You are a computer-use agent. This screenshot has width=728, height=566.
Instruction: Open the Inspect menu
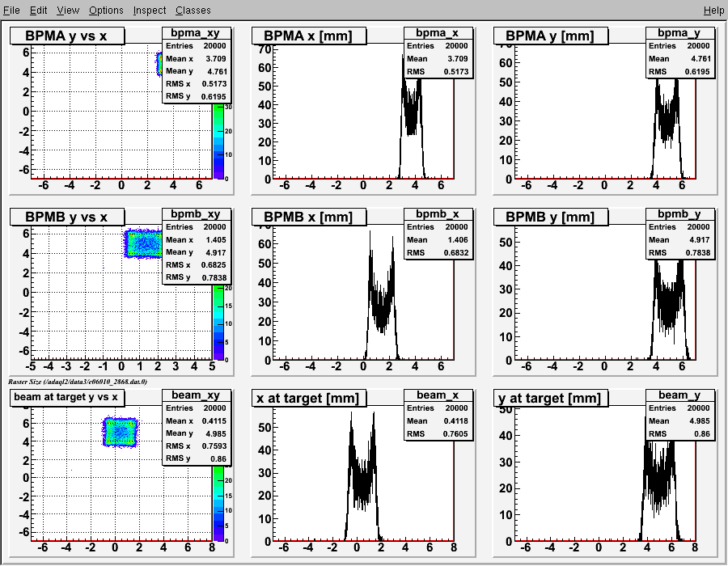click(x=149, y=10)
